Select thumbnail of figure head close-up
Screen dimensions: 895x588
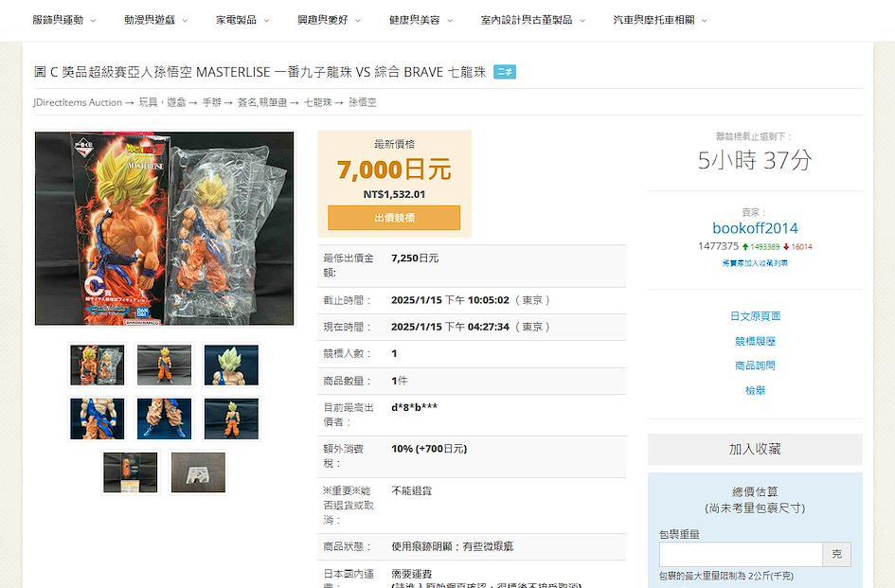point(231,365)
